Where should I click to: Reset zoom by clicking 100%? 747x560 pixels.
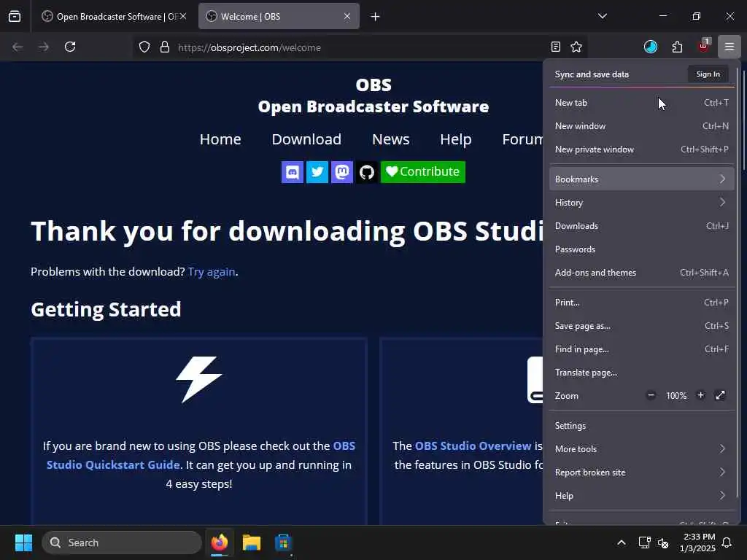tap(676, 396)
